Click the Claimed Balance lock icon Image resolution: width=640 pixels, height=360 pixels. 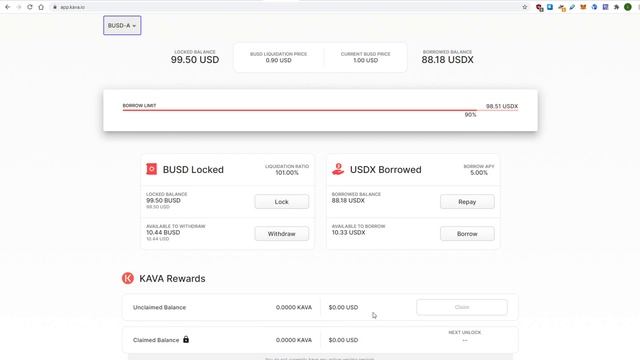click(186, 340)
